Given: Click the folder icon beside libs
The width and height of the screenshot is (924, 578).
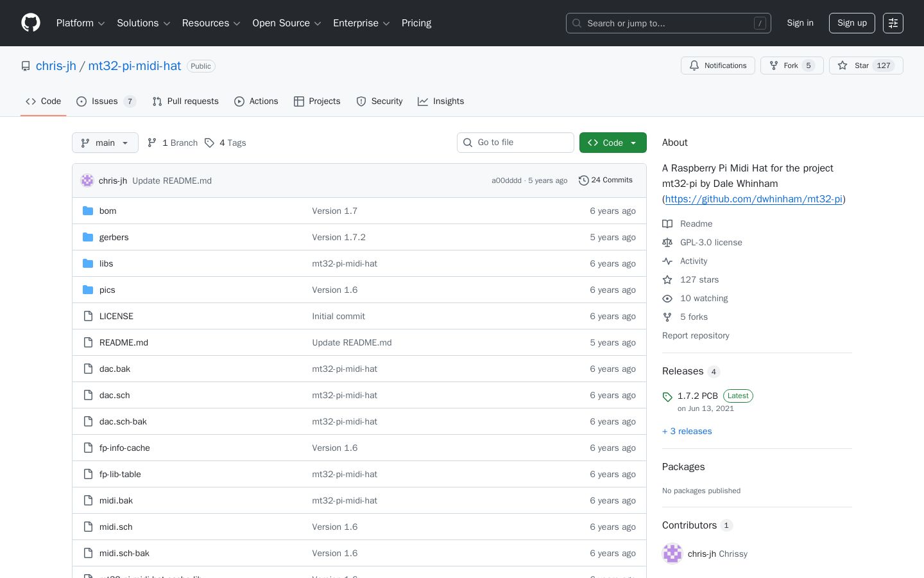Looking at the screenshot, I should tap(88, 263).
